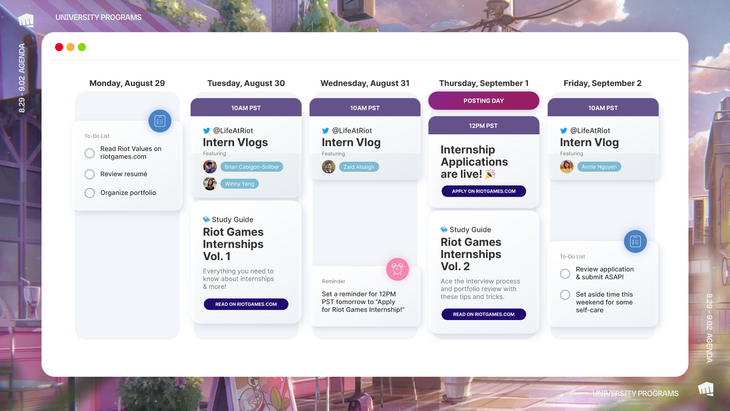Click the Monday To-Do List clipboard icon

[x=160, y=121]
